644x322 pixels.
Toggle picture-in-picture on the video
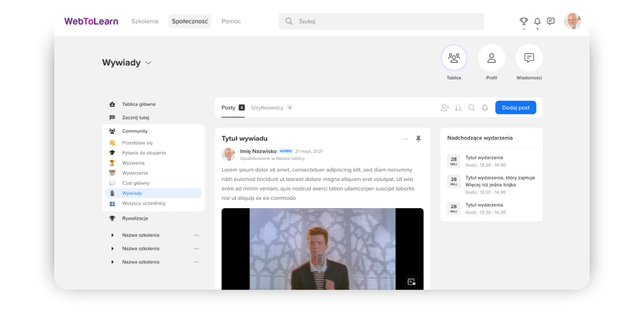click(412, 282)
